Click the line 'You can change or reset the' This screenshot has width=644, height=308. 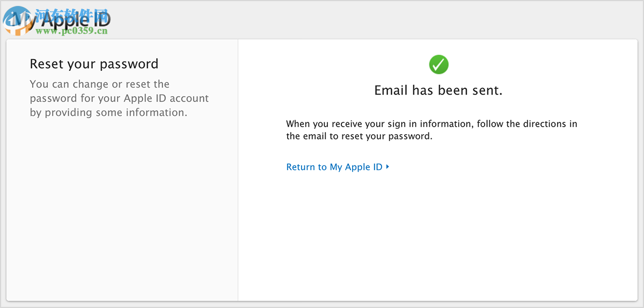(99, 84)
